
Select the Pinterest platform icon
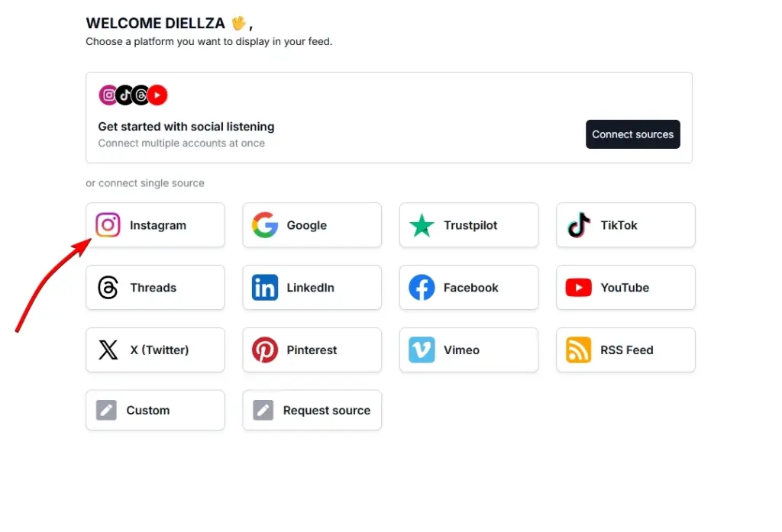(264, 350)
